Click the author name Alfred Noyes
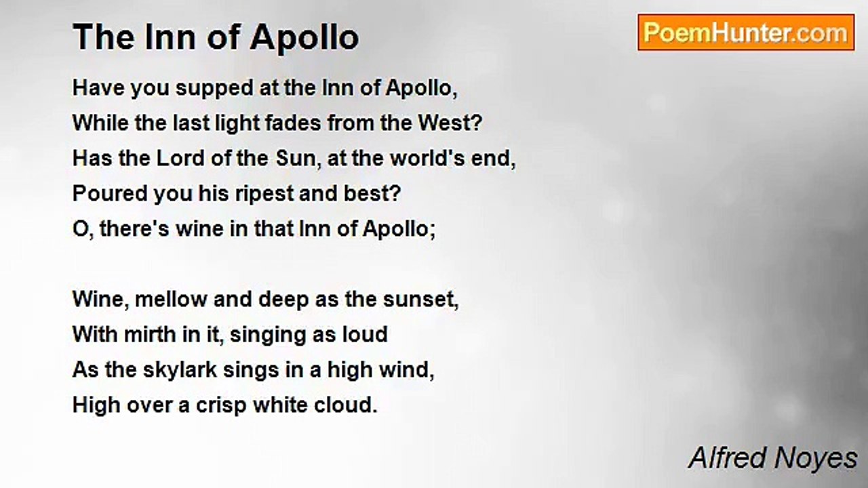This screenshot has width=868, height=488. pos(772,459)
